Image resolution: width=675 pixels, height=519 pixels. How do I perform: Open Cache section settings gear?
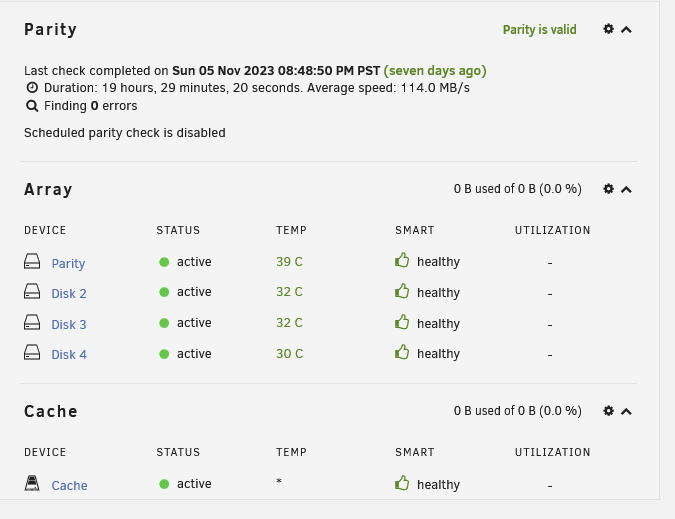coord(608,411)
